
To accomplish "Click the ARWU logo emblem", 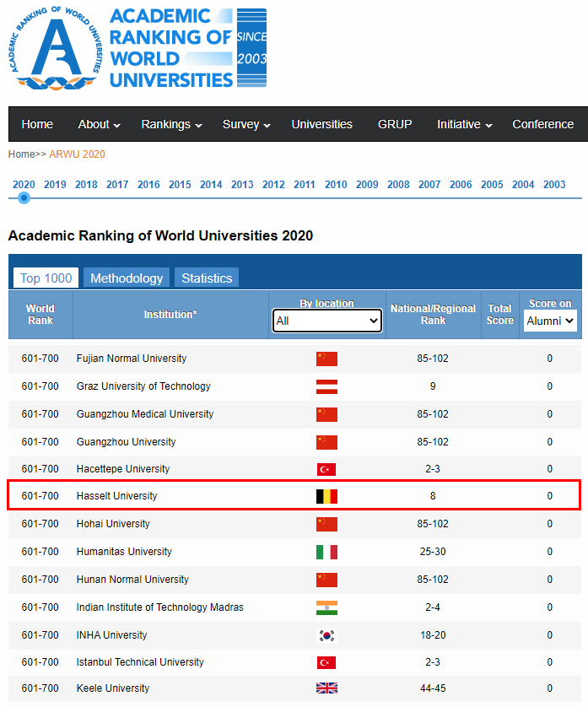I will 56,48.
